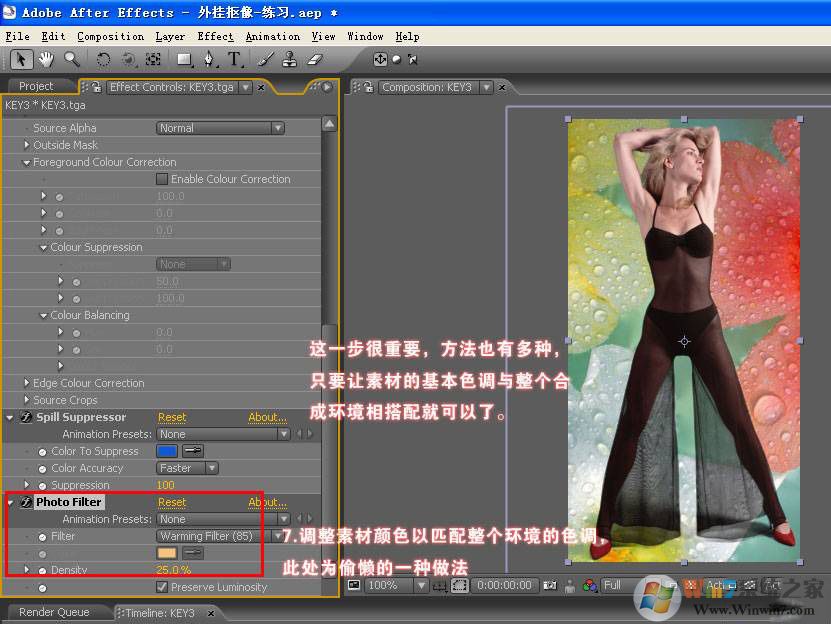Select the Horizontal Type tool

coord(234,60)
